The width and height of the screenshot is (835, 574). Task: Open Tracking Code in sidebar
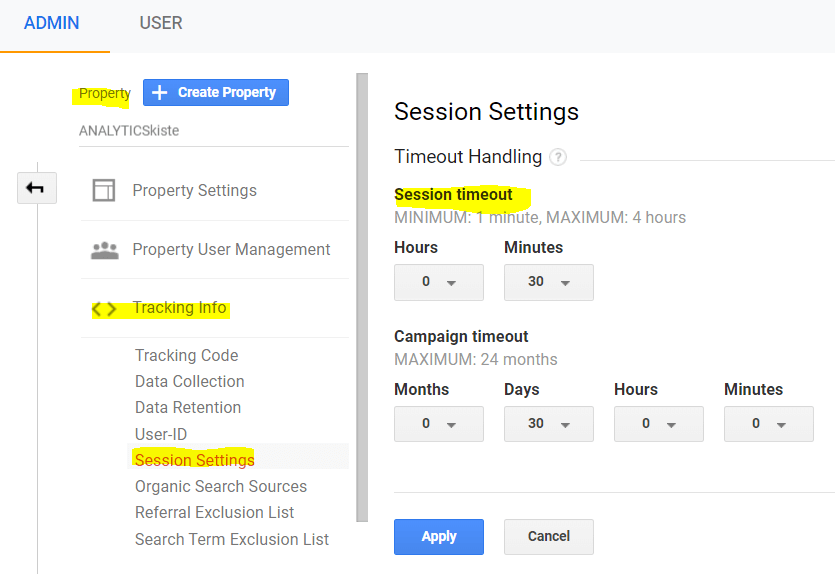coord(186,355)
